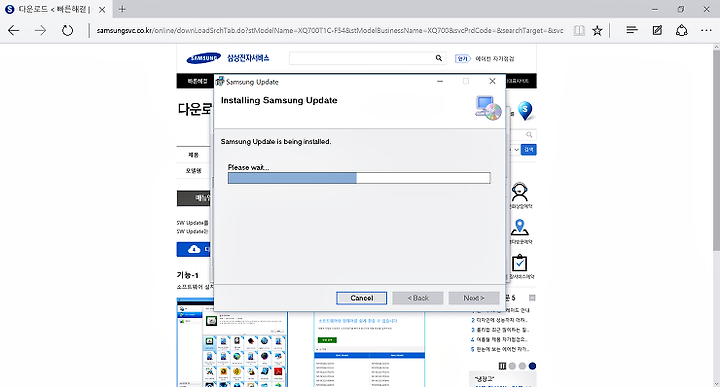Click 'Samsung Update is being installed.' text
720x387 pixels.
click(276, 142)
